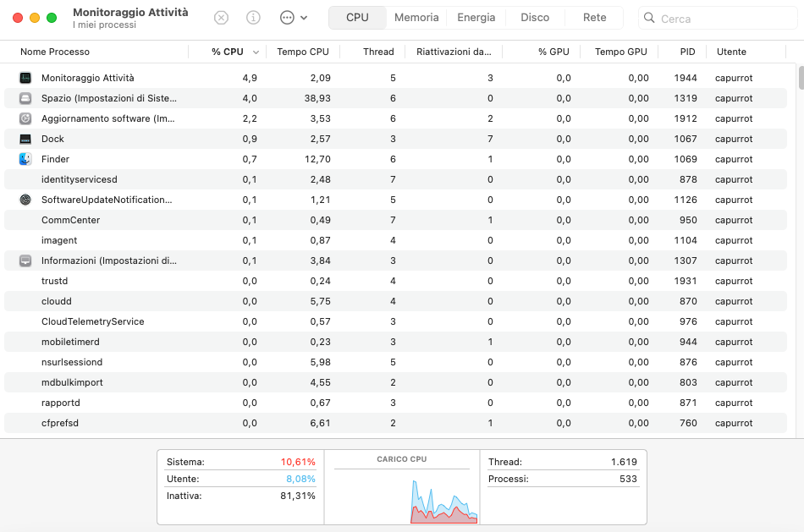Viewport: 804px width, 532px height.
Task: Click the Sistema 10,61% value
Action: [x=298, y=462]
